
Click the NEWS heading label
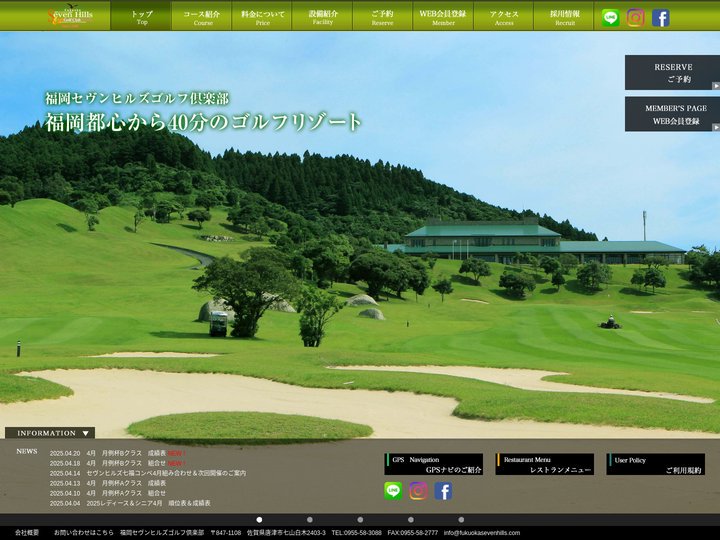pyautogui.click(x=27, y=451)
